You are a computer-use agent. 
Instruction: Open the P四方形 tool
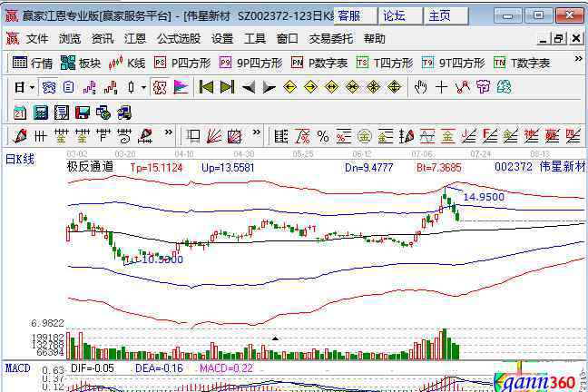(182, 63)
